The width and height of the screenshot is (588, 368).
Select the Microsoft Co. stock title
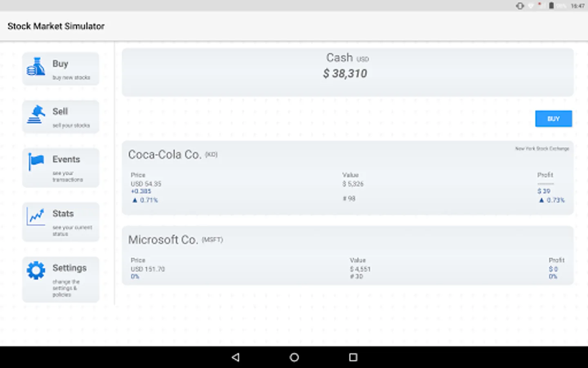pos(163,240)
